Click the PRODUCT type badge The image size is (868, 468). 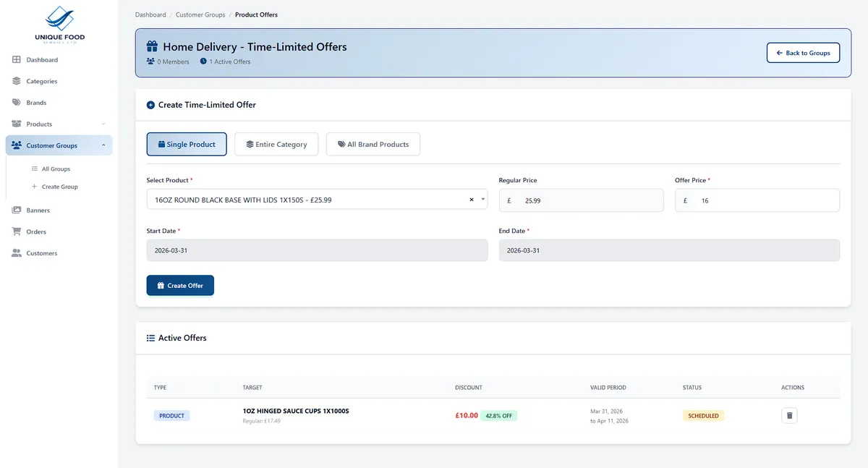coord(171,416)
